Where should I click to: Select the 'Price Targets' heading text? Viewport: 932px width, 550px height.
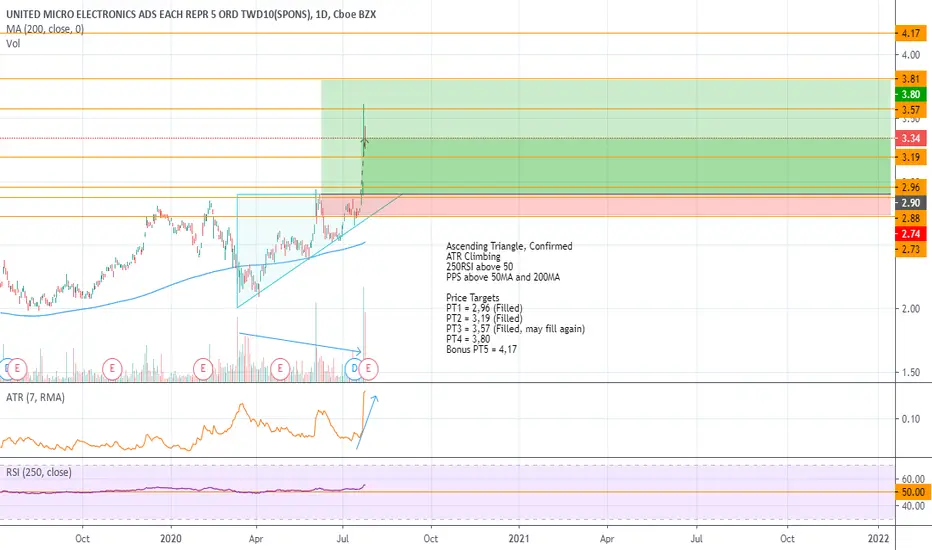pos(473,298)
